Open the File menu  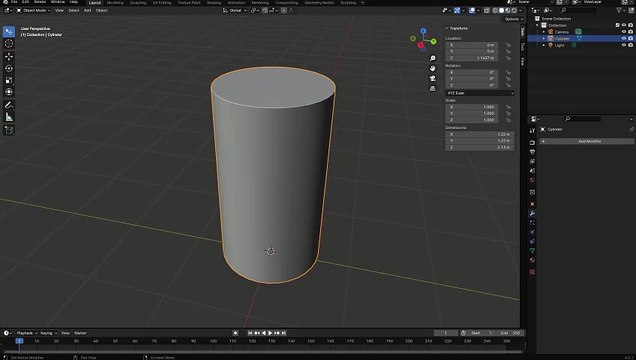tap(14, 2)
